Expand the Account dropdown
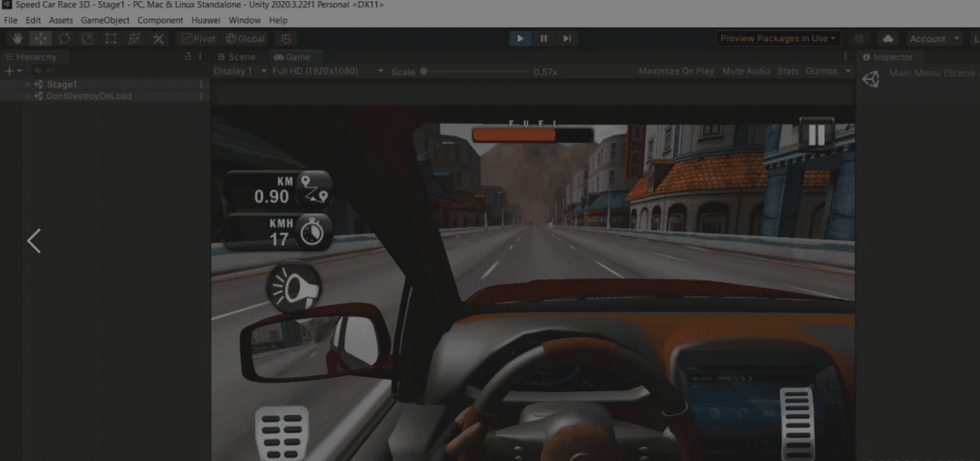Viewport: 980px width, 461px height. pos(934,39)
